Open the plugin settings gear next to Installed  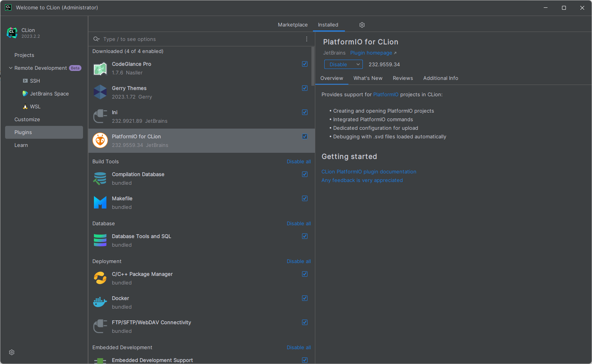point(362,25)
